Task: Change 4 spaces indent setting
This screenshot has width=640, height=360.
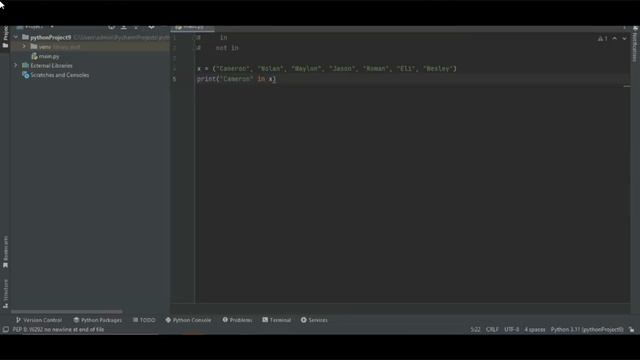Action: pos(535,329)
